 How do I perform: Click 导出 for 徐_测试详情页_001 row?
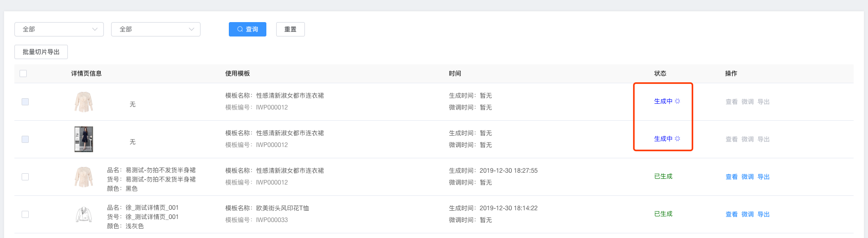(x=764, y=214)
